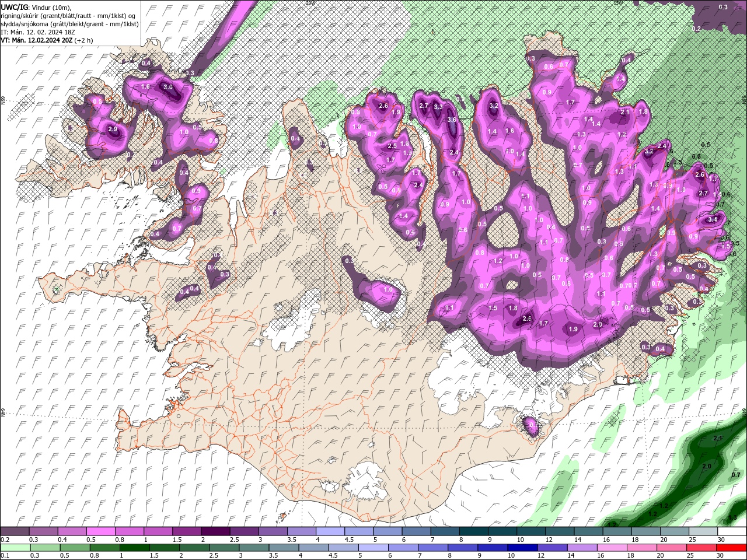Click the 'IT: Mán. 12. 02. 2024 18Z' line

coord(39,32)
